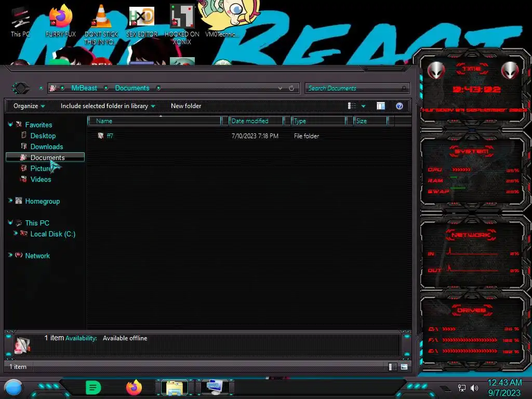The height and width of the screenshot is (399, 532).
Task: Click the System widget title
Action: [x=472, y=151]
